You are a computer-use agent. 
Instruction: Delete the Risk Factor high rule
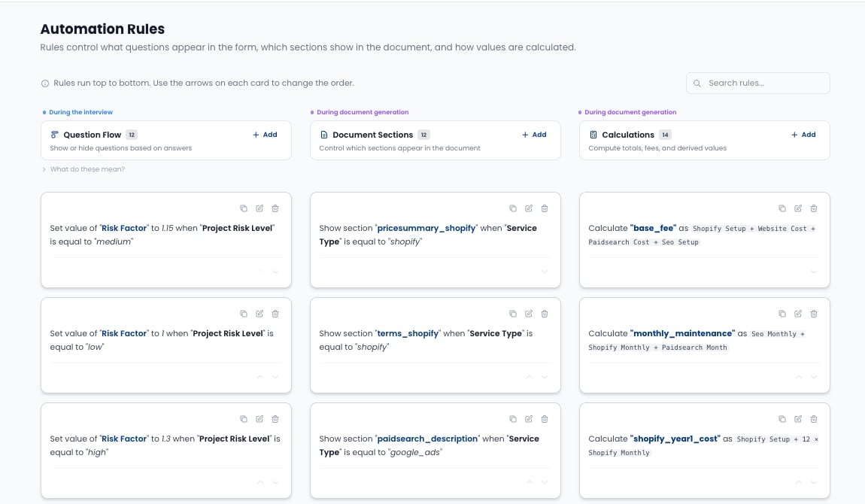click(x=275, y=419)
